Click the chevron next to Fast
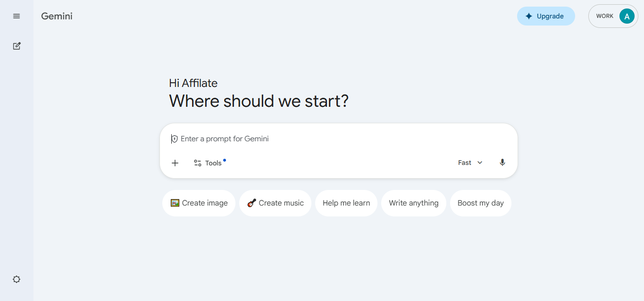The image size is (644, 301). tap(480, 163)
